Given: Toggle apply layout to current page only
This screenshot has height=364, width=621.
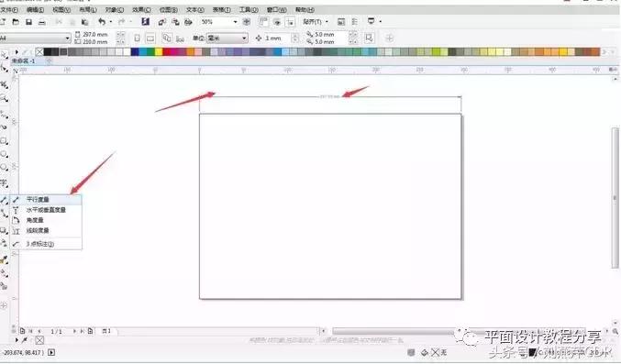Looking at the screenshot, I should (180, 39).
